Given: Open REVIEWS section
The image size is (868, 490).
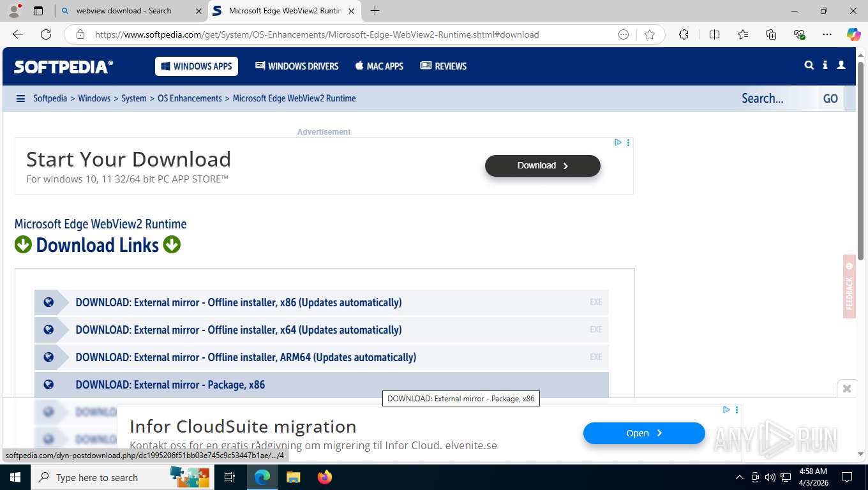Looking at the screenshot, I should tap(444, 66).
